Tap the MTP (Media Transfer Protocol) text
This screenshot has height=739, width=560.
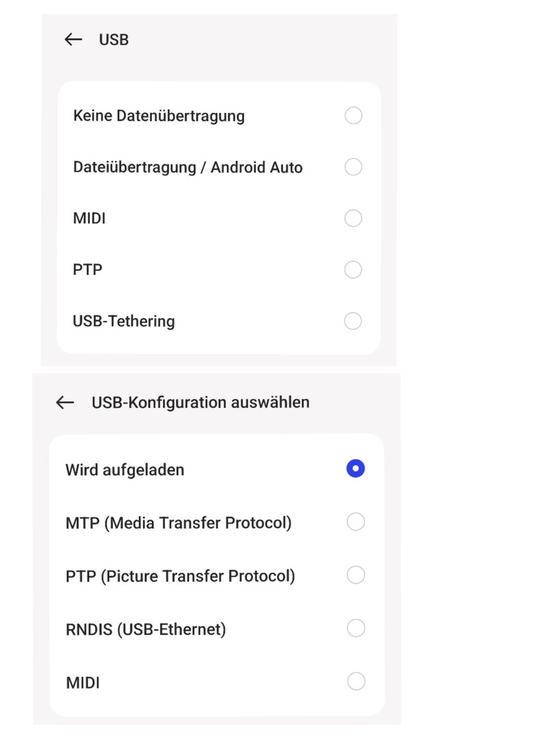(178, 523)
